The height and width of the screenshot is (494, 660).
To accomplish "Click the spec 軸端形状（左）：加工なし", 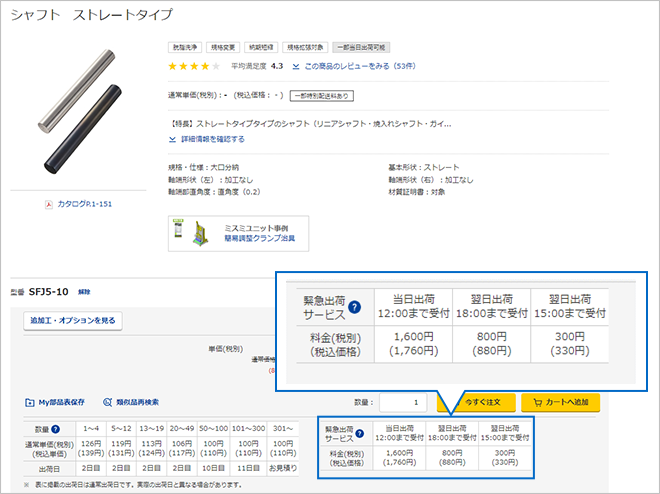I will tap(210, 180).
